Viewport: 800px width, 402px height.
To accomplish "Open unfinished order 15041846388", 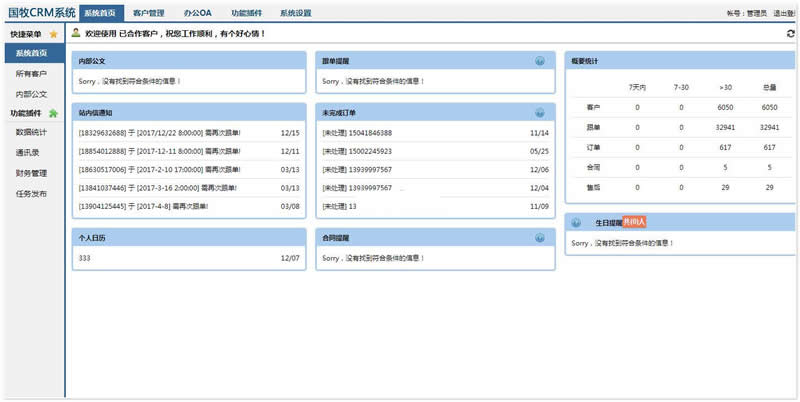I will pyautogui.click(x=357, y=132).
